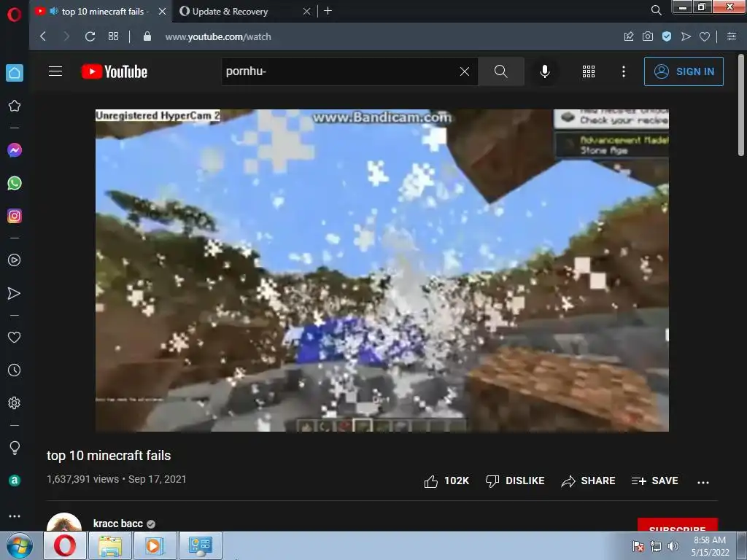The height and width of the screenshot is (560, 747).
Task: Search with your voice microphone
Action: (544, 71)
